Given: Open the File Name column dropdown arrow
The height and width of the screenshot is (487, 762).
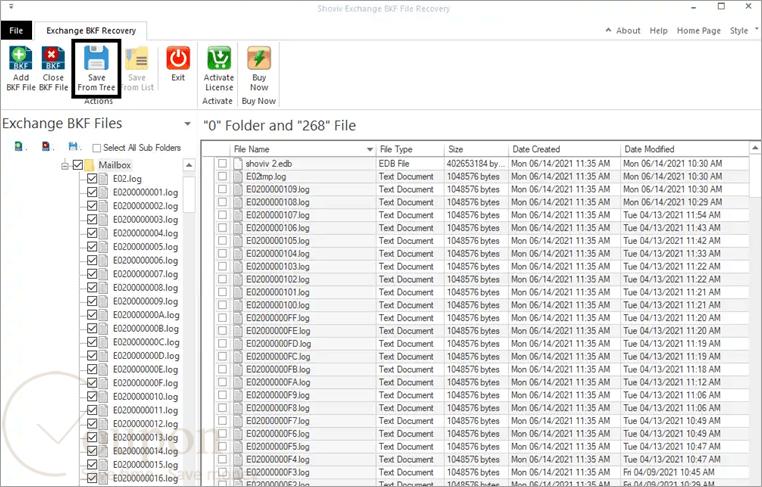Looking at the screenshot, I should tap(370, 149).
